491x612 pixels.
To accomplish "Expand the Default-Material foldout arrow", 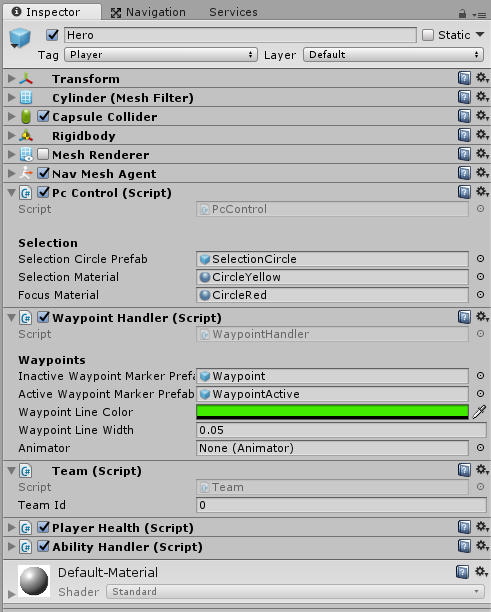I will (x=11, y=594).
